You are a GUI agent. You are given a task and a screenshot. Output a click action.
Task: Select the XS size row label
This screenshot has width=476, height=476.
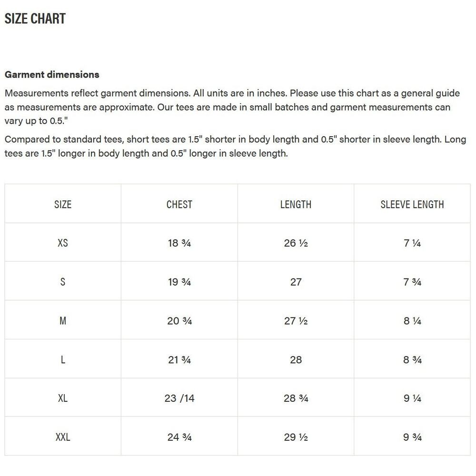(x=63, y=243)
